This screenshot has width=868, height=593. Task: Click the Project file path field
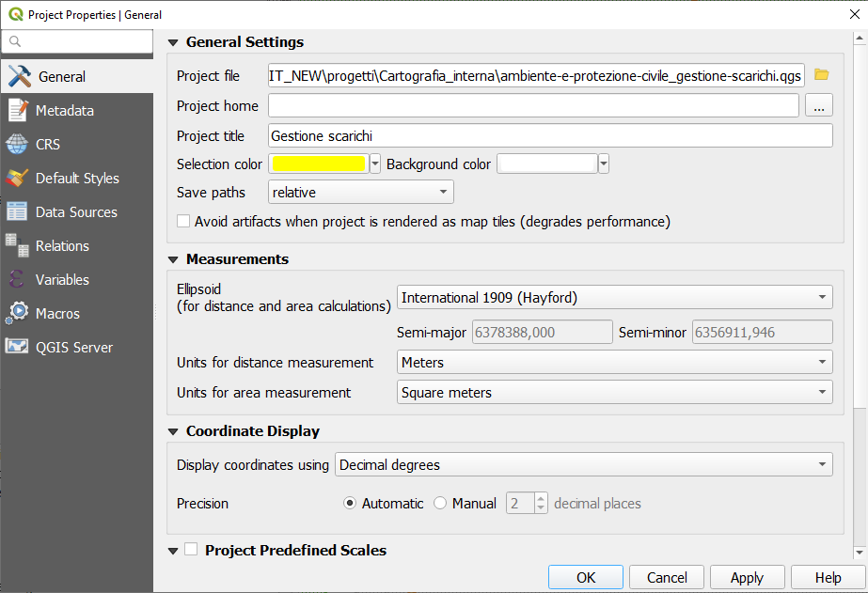click(536, 75)
